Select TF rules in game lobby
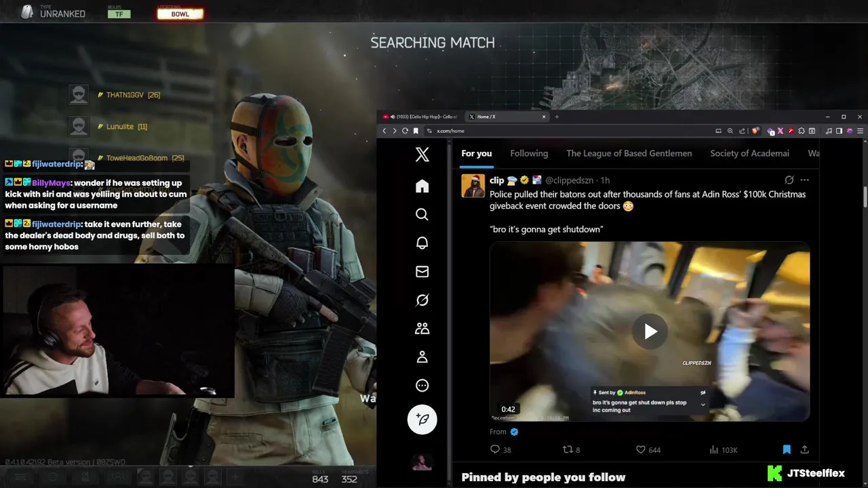Screen dimensions: 868x488 (119, 14)
